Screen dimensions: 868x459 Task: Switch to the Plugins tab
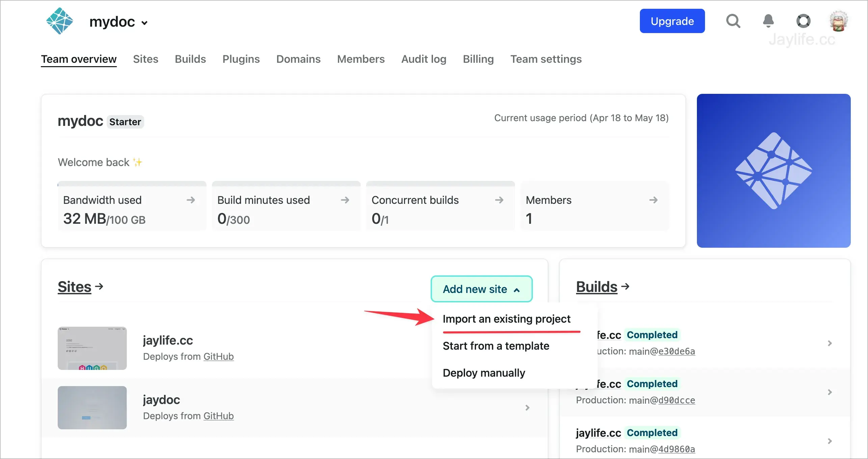tap(241, 59)
